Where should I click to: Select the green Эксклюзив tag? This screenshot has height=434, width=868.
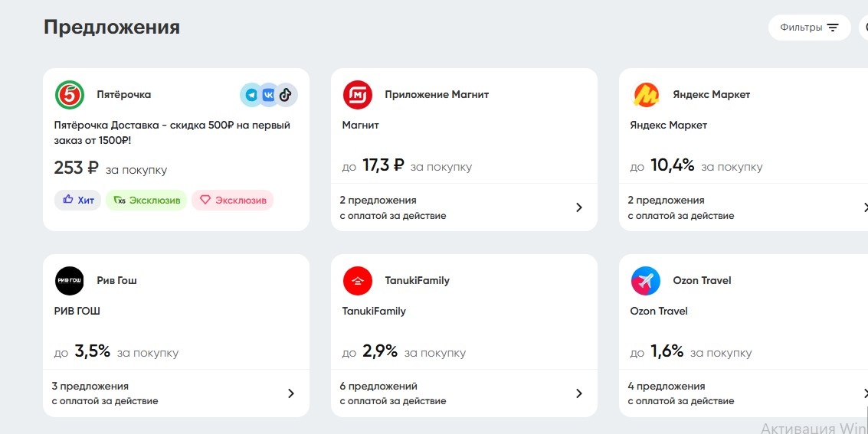coord(146,200)
